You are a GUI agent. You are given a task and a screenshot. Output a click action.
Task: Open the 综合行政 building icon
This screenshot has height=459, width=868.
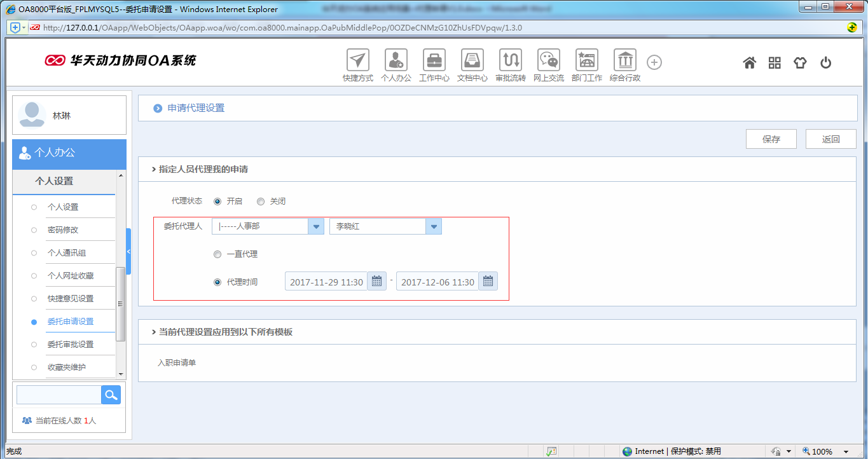tap(625, 60)
